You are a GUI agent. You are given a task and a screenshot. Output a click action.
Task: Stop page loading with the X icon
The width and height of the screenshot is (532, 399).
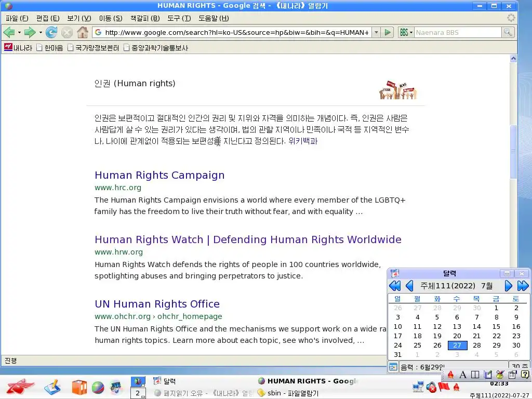pos(67,32)
